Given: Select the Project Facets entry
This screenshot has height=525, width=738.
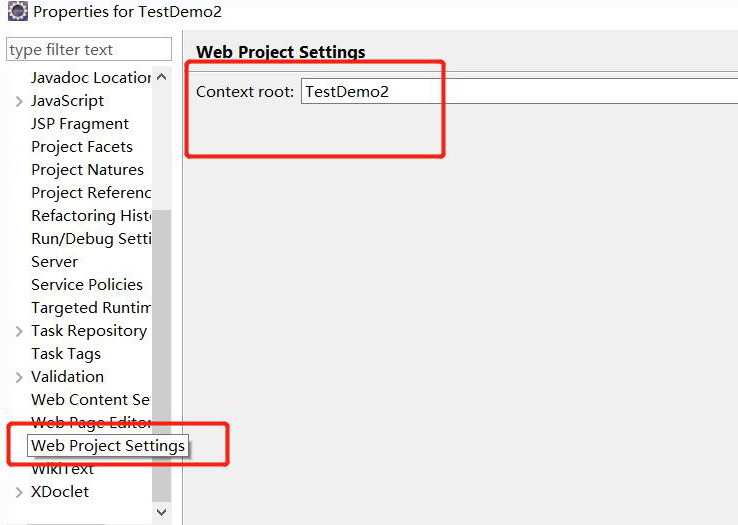Looking at the screenshot, I should pos(82,147).
